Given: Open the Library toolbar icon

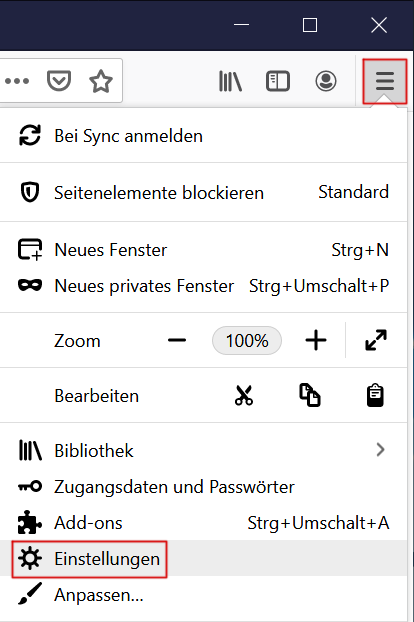Looking at the screenshot, I should (x=230, y=81).
